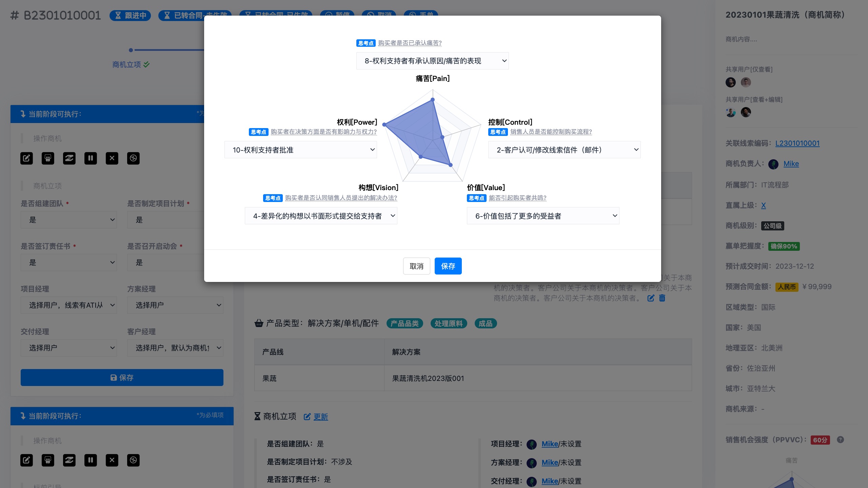Screen dimensions: 868x488
Task: Expand the 价值[Value] dropdown
Action: (x=543, y=216)
